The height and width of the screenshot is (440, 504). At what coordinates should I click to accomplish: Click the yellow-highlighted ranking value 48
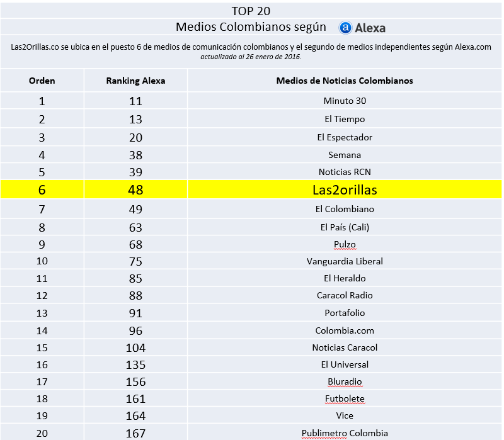click(x=135, y=189)
